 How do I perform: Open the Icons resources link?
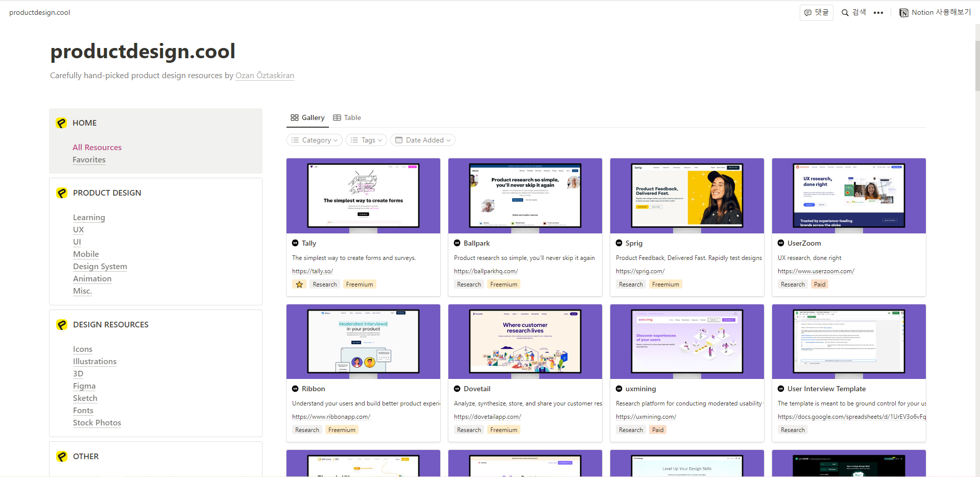(x=83, y=349)
